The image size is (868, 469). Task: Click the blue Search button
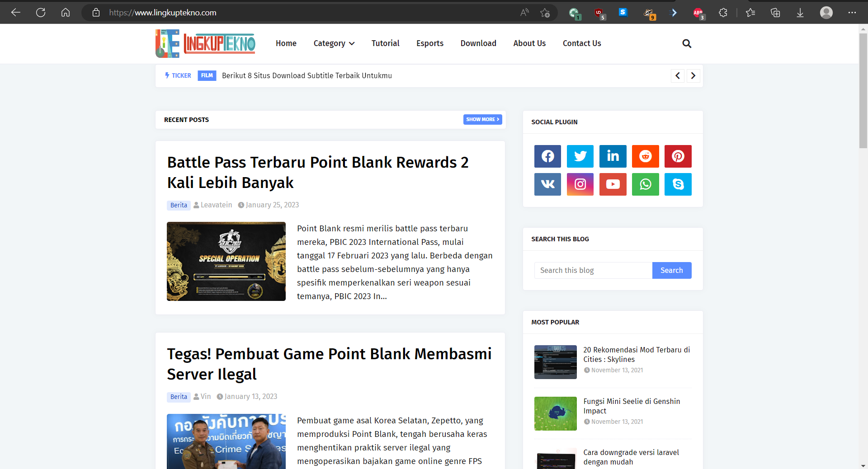(671, 270)
